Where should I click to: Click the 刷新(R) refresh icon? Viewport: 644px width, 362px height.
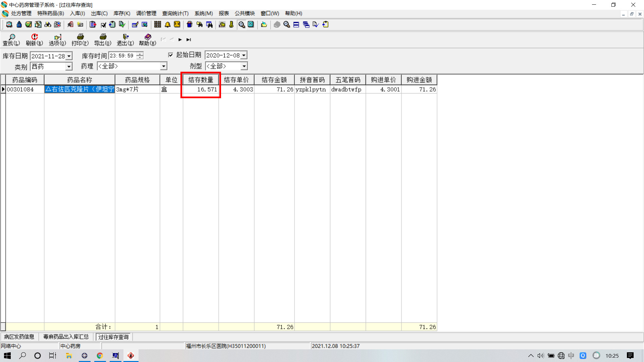pos(34,39)
